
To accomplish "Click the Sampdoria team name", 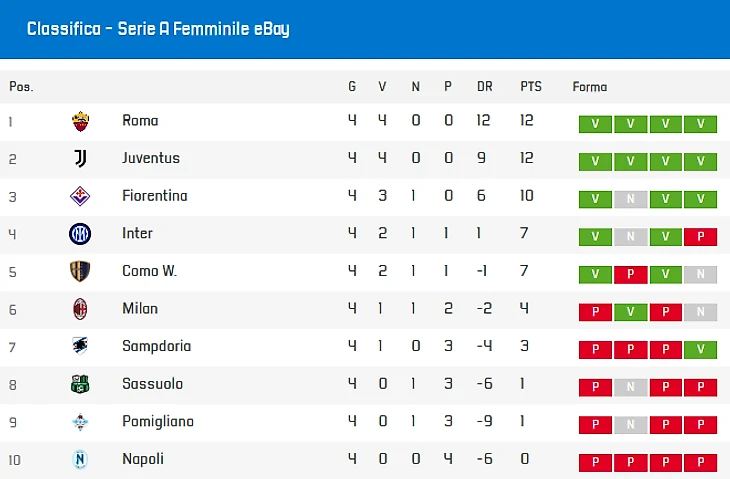I will (x=156, y=346).
